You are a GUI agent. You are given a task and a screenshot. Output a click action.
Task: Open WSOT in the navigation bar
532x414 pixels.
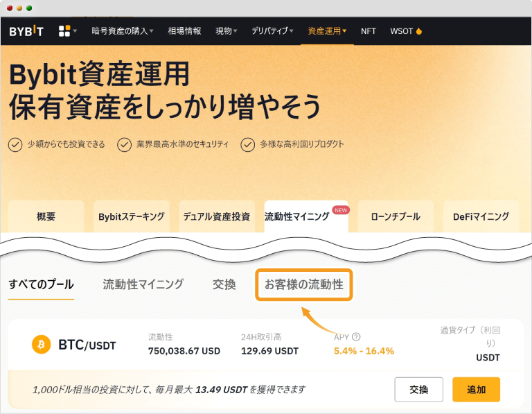(x=401, y=31)
